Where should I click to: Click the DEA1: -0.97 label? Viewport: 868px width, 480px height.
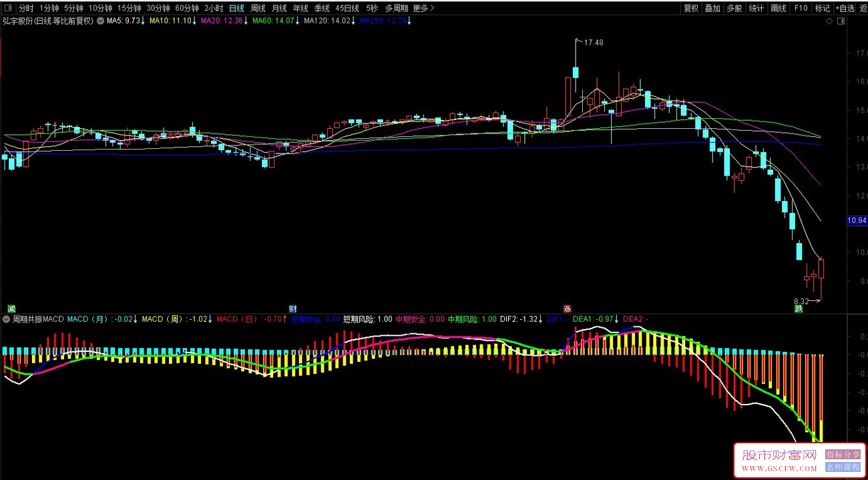click(596, 319)
